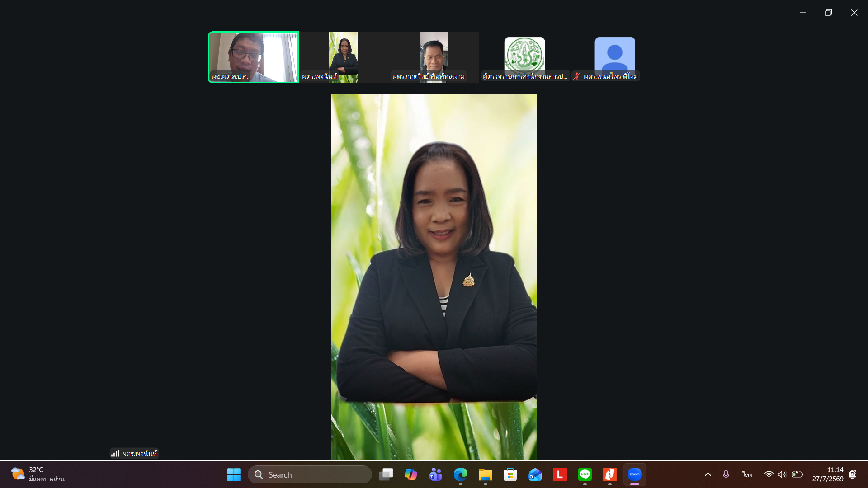This screenshot has height=488, width=868.
Task: Open the 32°C weather widget
Action: click(x=38, y=474)
